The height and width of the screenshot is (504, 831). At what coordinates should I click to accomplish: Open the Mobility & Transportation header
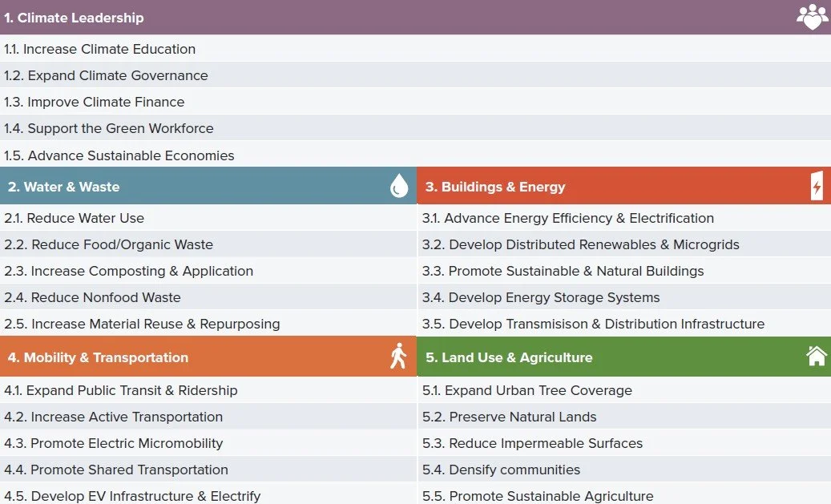[208, 357]
